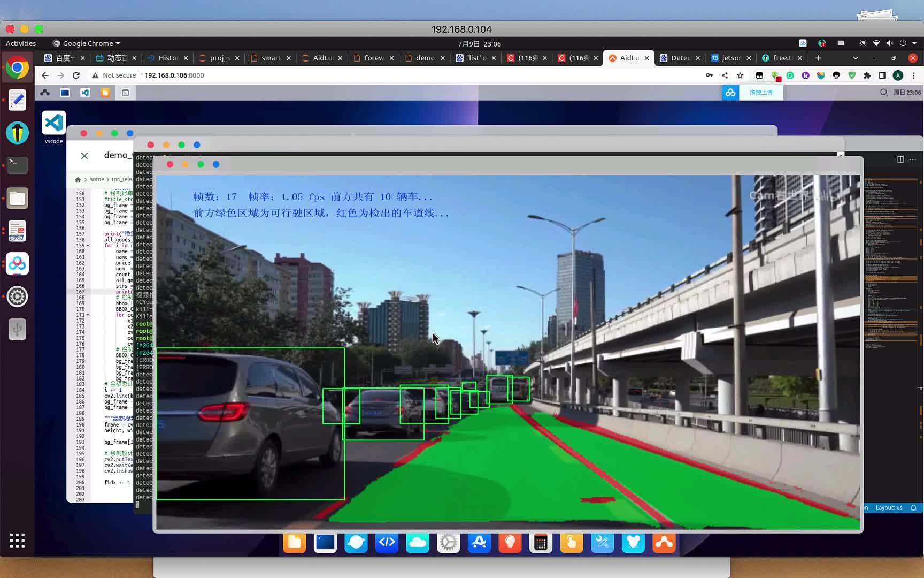The image size is (924, 578).
Task: Open the AidLux App Center
Action: click(x=479, y=542)
